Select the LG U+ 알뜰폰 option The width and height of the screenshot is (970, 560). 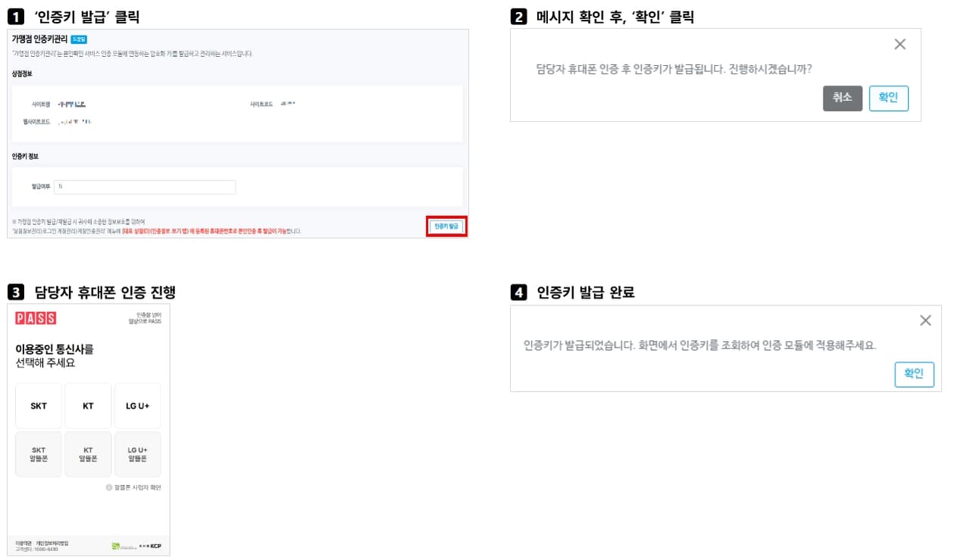(138, 455)
